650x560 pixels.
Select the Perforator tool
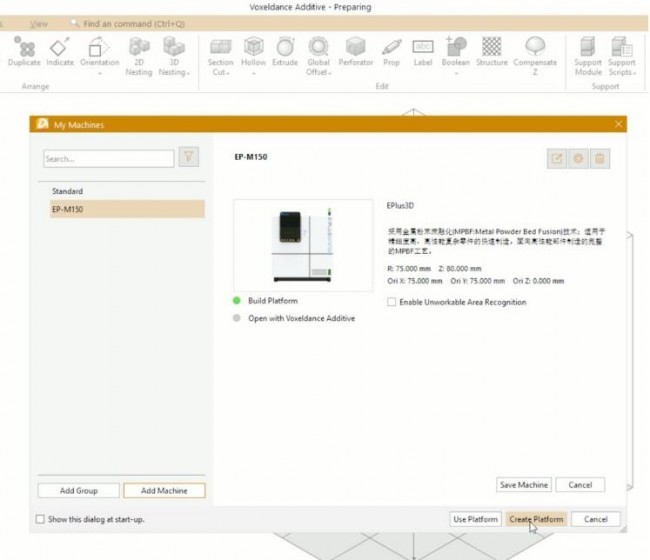click(x=354, y=52)
